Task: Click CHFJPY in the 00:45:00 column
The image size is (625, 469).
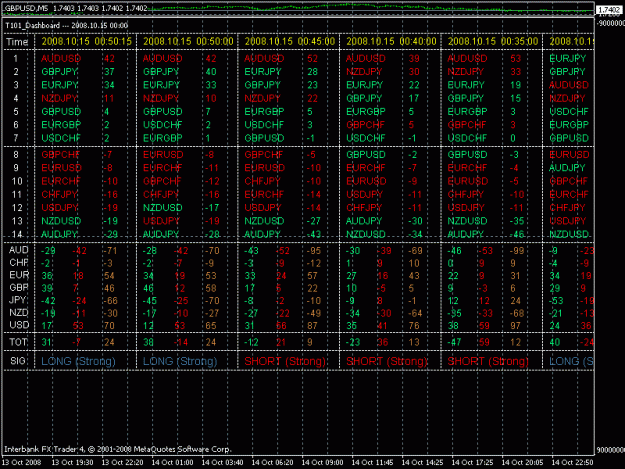Action: click(262, 181)
